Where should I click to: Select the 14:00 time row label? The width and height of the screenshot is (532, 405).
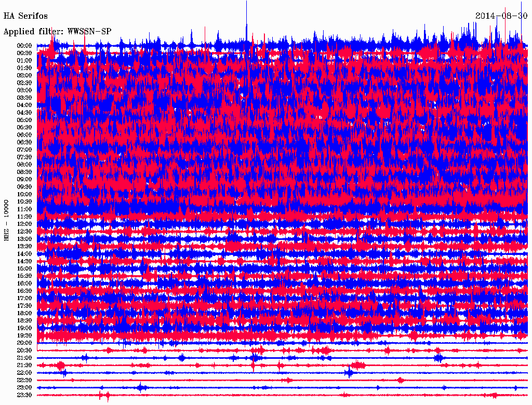[x=24, y=254]
